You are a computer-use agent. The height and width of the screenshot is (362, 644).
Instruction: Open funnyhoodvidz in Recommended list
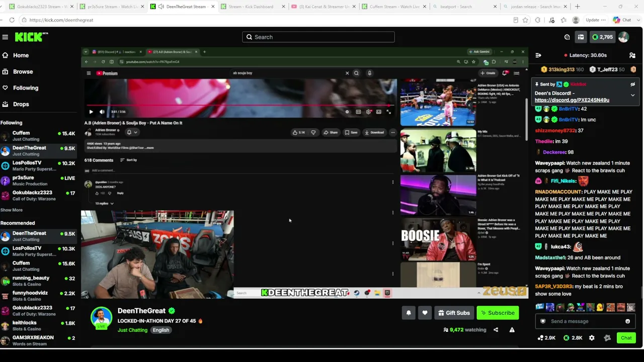coord(38,296)
